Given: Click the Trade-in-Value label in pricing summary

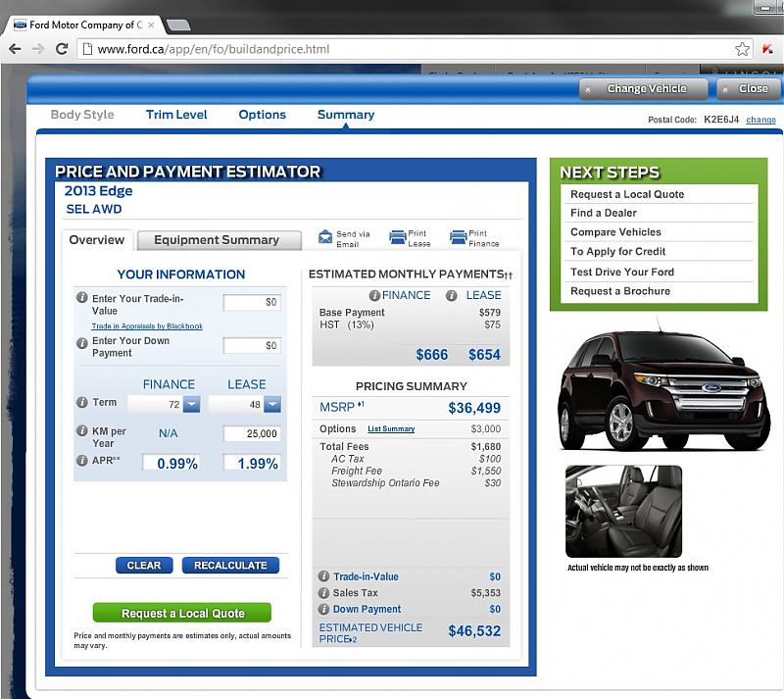Looking at the screenshot, I should 366,576.
